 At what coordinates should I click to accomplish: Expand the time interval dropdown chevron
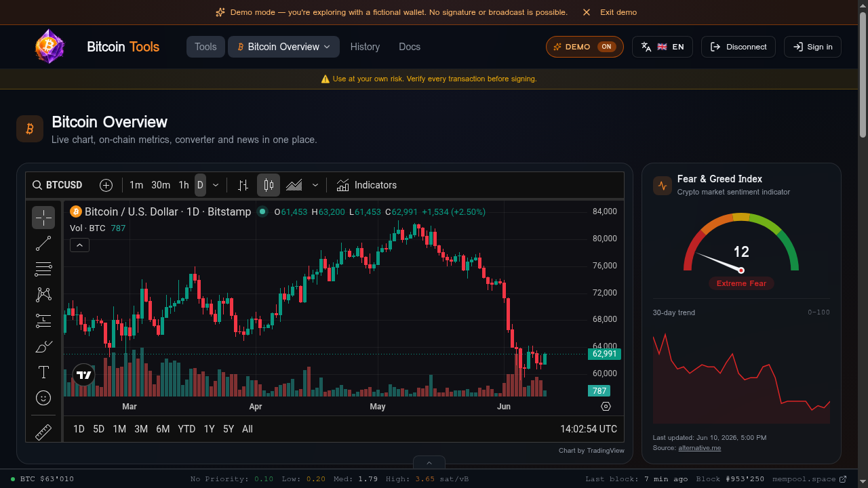pos(216,185)
